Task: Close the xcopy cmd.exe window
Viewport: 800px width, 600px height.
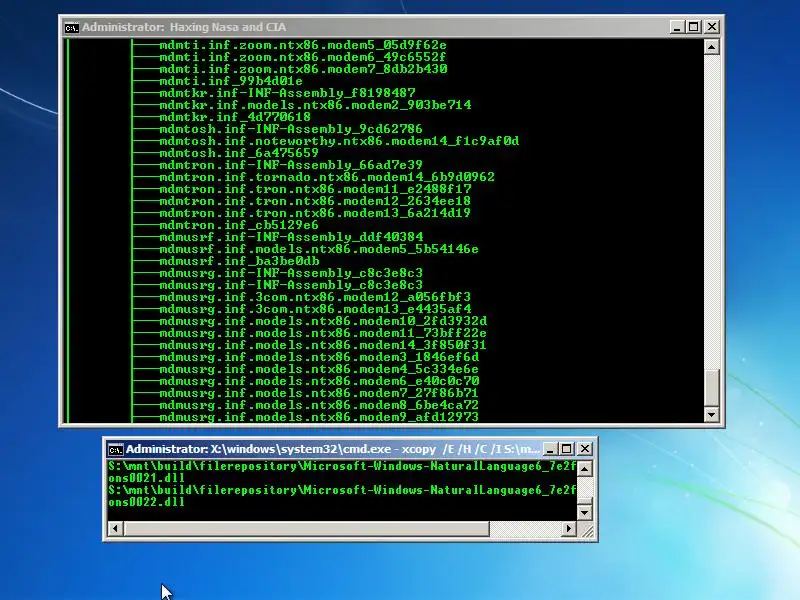Action: click(585, 449)
